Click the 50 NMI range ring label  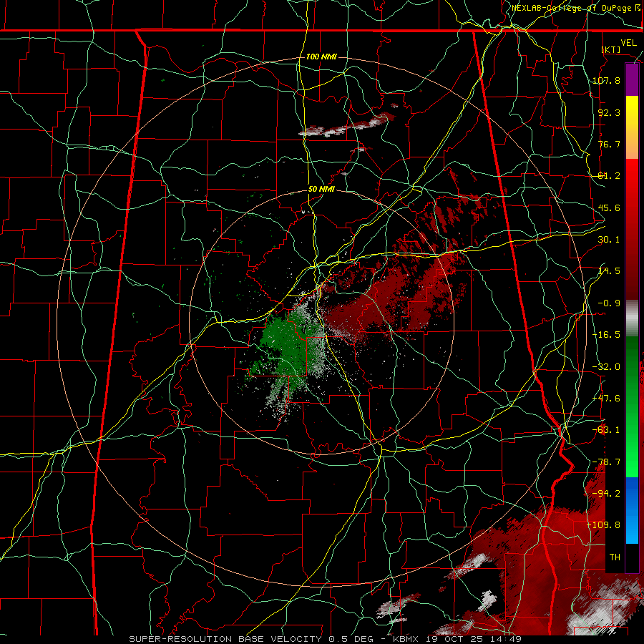[x=321, y=190]
